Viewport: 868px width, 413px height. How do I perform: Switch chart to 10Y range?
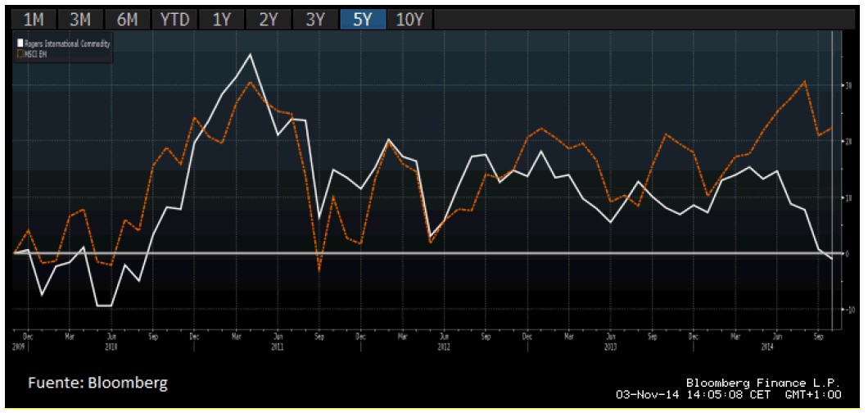409,20
